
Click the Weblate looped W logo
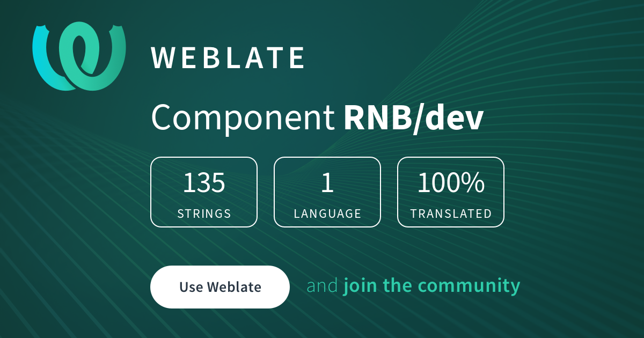click(79, 56)
